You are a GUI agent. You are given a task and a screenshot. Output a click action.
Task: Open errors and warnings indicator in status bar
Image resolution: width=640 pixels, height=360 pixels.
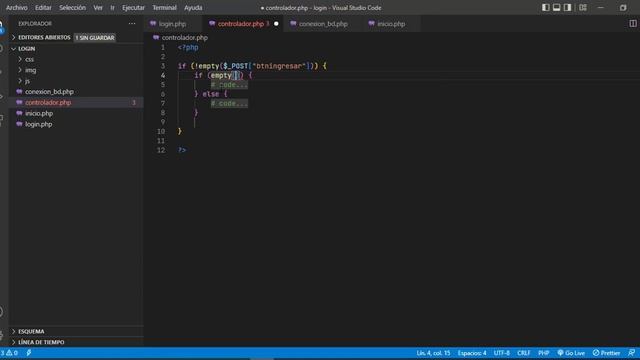pos(9,353)
